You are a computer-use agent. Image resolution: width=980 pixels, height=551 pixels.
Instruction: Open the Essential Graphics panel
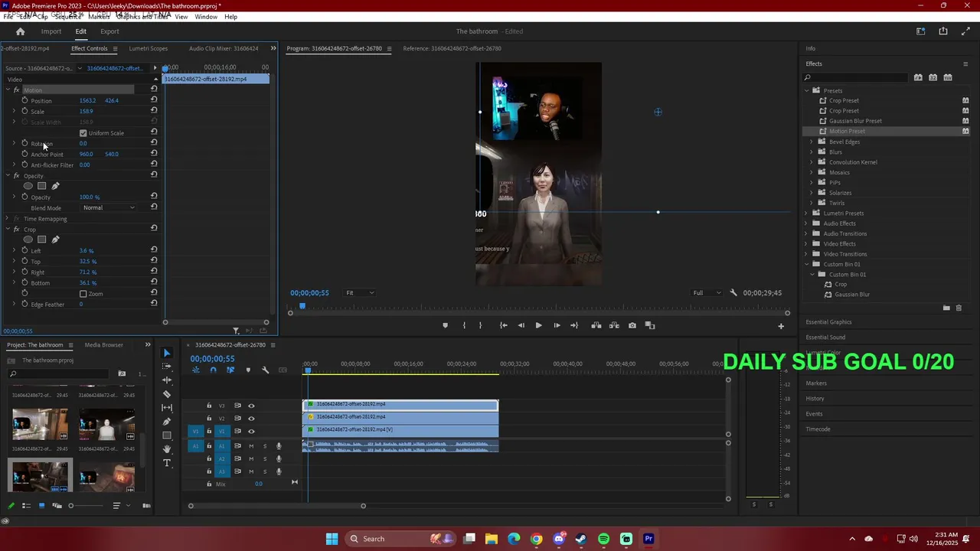pyautogui.click(x=828, y=322)
